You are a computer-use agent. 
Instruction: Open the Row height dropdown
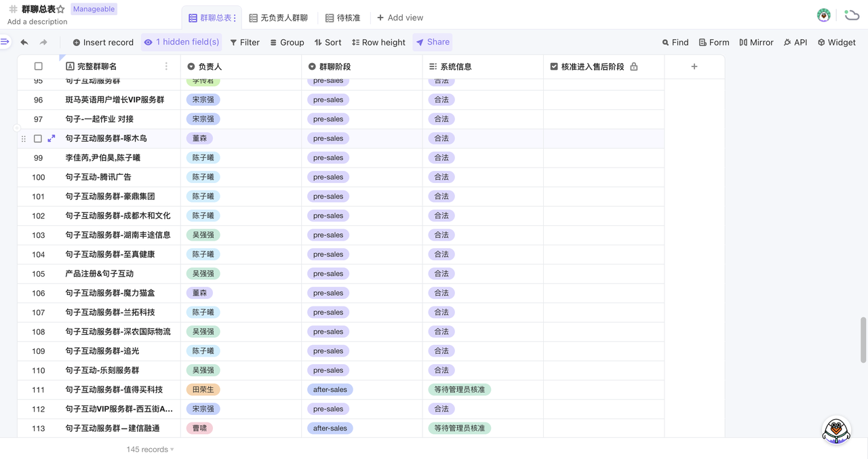coord(378,42)
